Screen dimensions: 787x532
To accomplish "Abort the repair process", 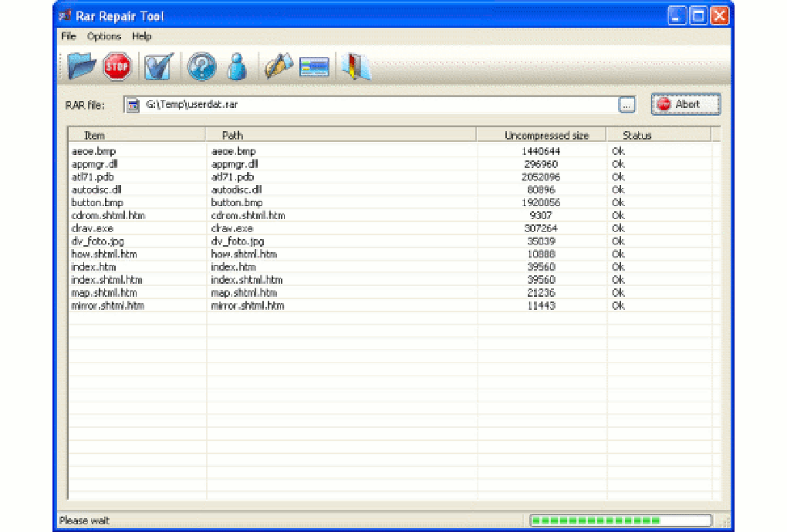I will coord(686,104).
